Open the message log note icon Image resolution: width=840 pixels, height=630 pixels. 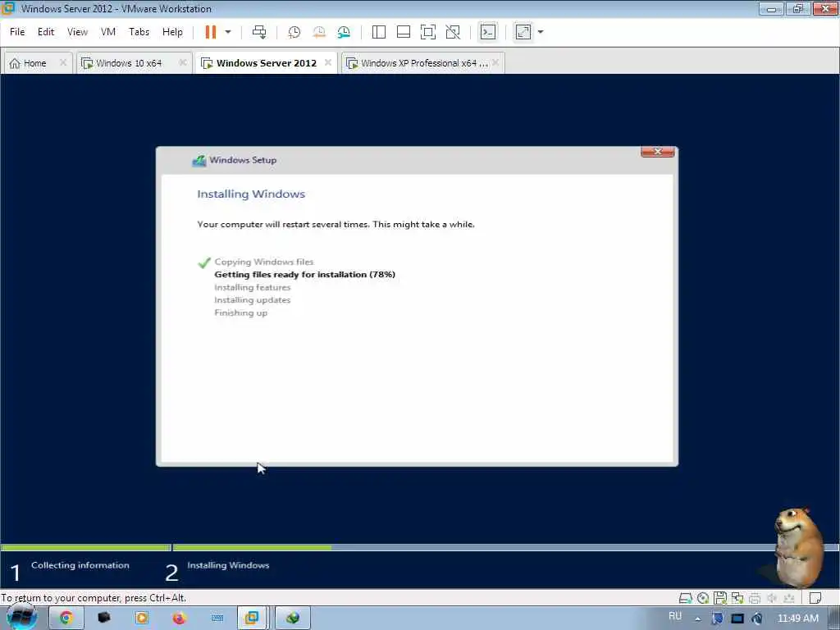815,598
